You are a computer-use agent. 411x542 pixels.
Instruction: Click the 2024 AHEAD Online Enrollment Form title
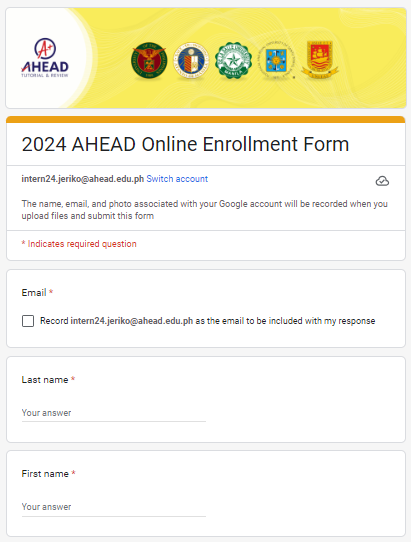pos(185,144)
